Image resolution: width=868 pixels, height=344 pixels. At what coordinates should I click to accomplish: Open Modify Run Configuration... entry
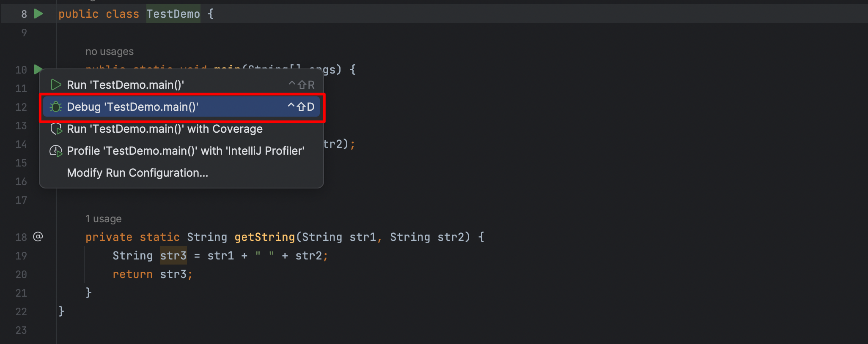click(137, 173)
